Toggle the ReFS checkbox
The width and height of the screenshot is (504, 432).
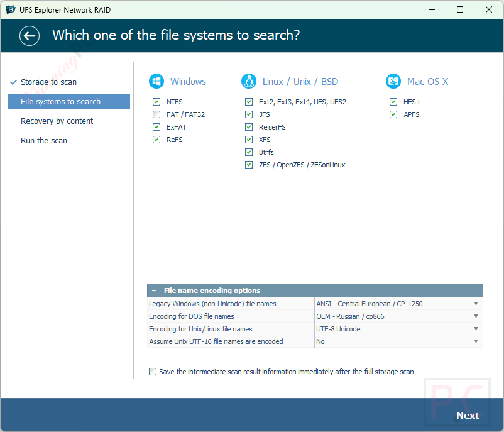[x=156, y=140]
